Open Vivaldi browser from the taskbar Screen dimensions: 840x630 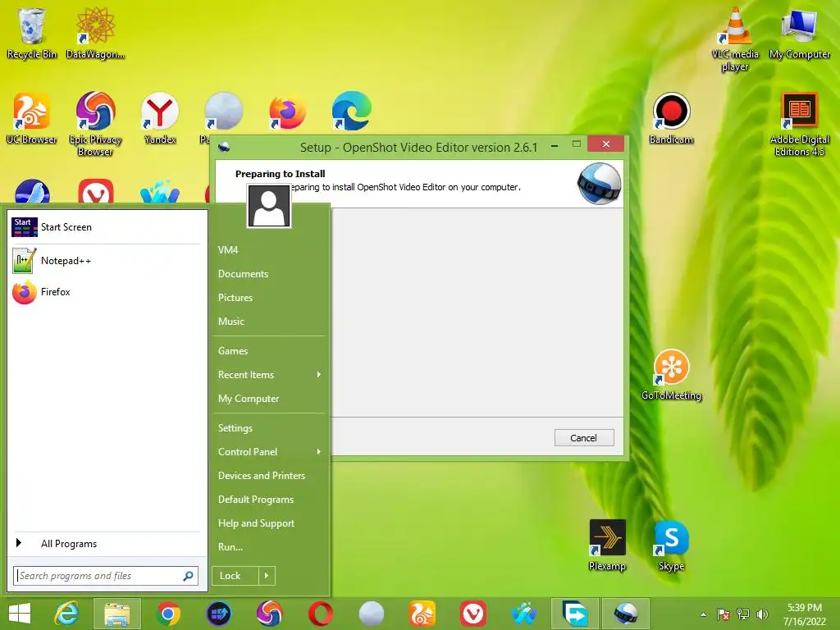[473, 614]
